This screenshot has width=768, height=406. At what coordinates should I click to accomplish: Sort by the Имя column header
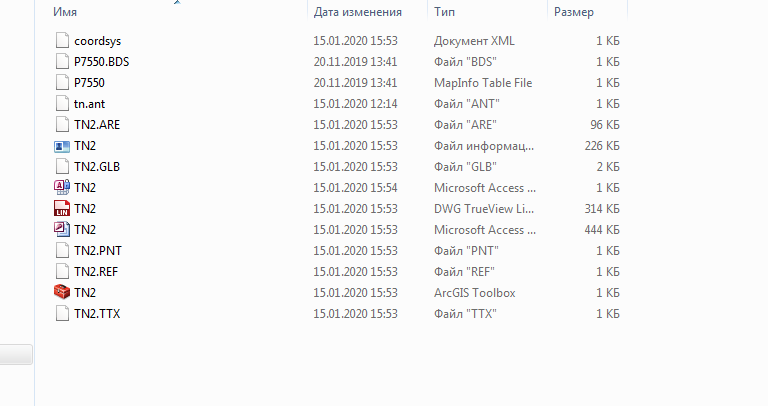click(x=65, y=12)
